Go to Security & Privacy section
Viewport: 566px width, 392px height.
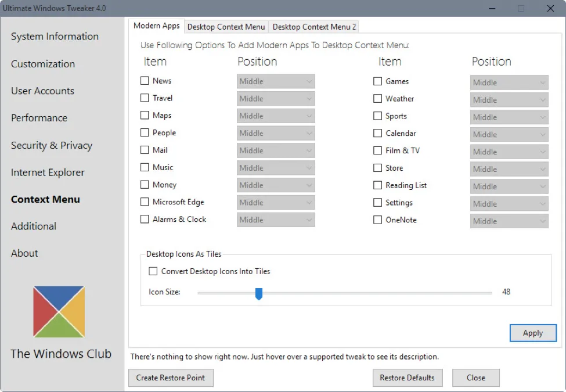[51, 145]
